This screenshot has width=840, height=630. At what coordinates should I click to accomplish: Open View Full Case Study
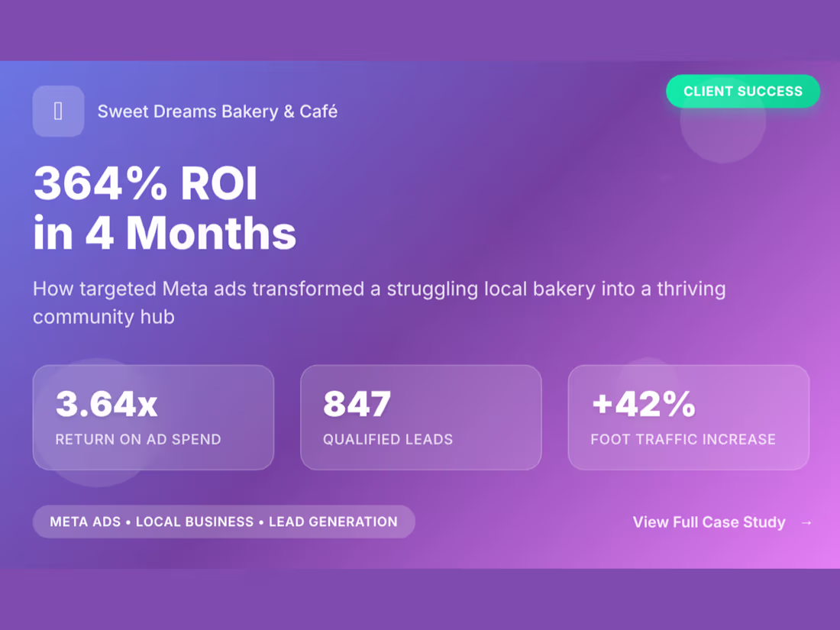tap(709, 522)
